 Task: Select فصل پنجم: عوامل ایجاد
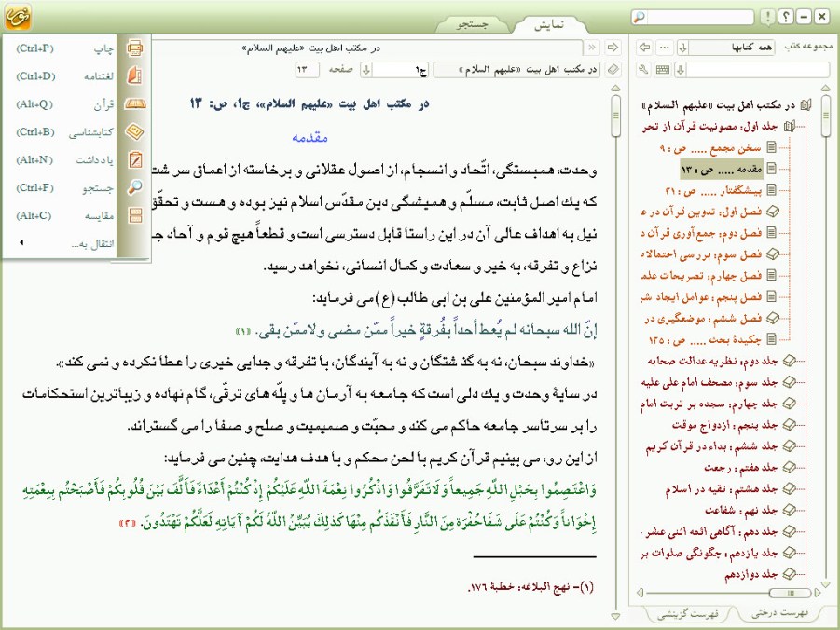click(702, 296)
